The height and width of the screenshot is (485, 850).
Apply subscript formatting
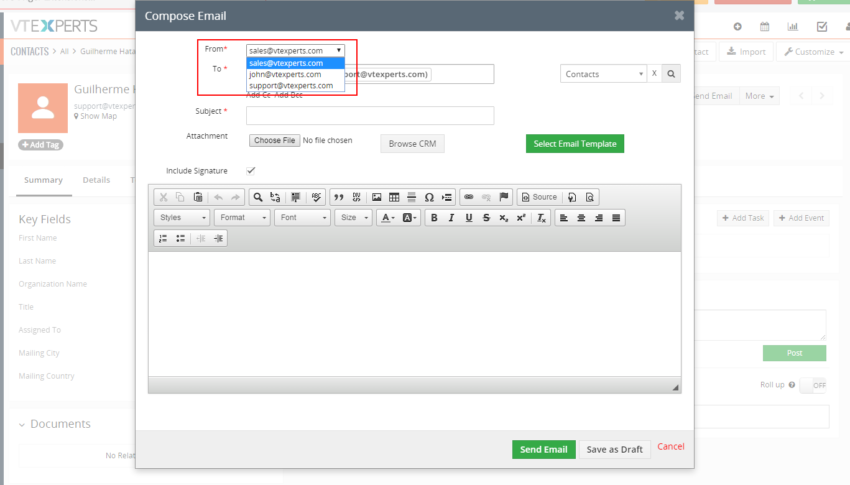tap(504, 218)
